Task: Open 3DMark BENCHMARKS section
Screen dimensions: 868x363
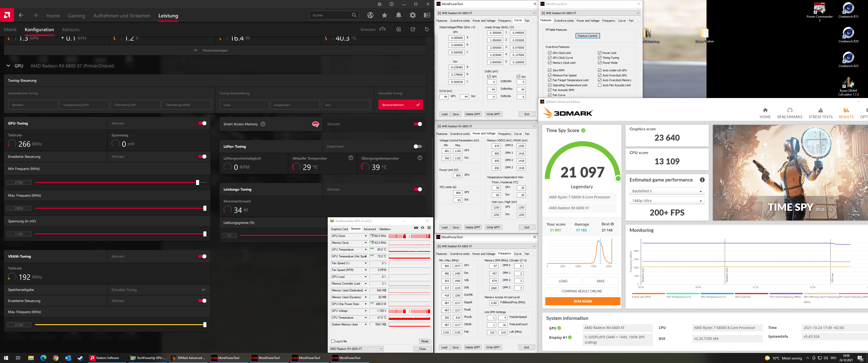Action: click(x=790, y=113)
